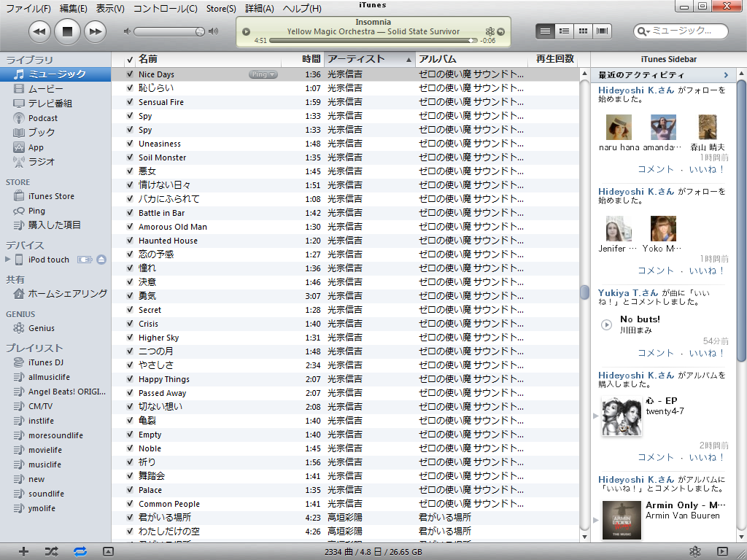Click the song progress bar in display
The height and width of the screenshot is (560, 747).
pos(373,41)
